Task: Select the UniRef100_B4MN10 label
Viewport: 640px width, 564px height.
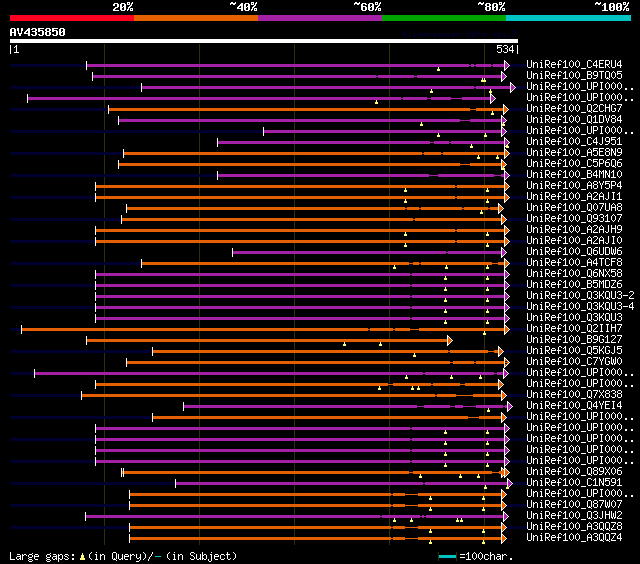Action: [574, 175]
